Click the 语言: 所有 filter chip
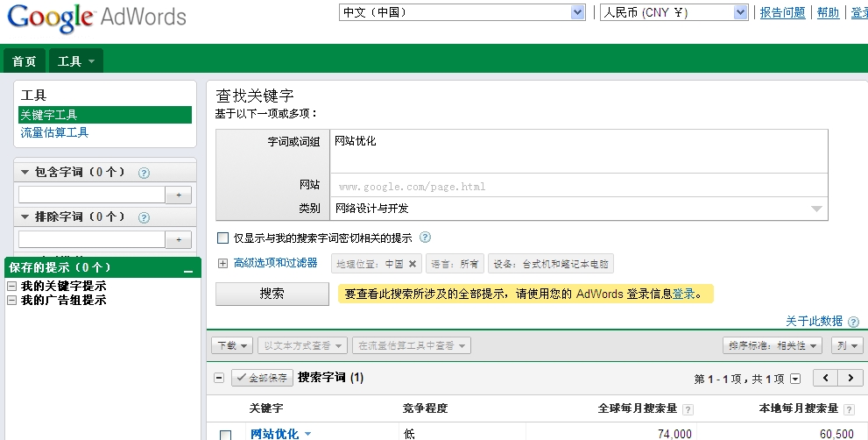868x440 pixels. (x=455, y=264)
